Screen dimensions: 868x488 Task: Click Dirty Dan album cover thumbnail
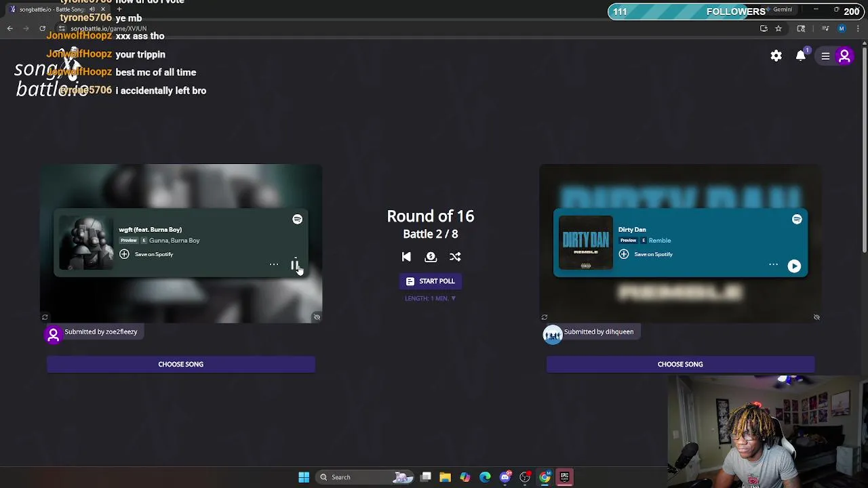point(586,243)
